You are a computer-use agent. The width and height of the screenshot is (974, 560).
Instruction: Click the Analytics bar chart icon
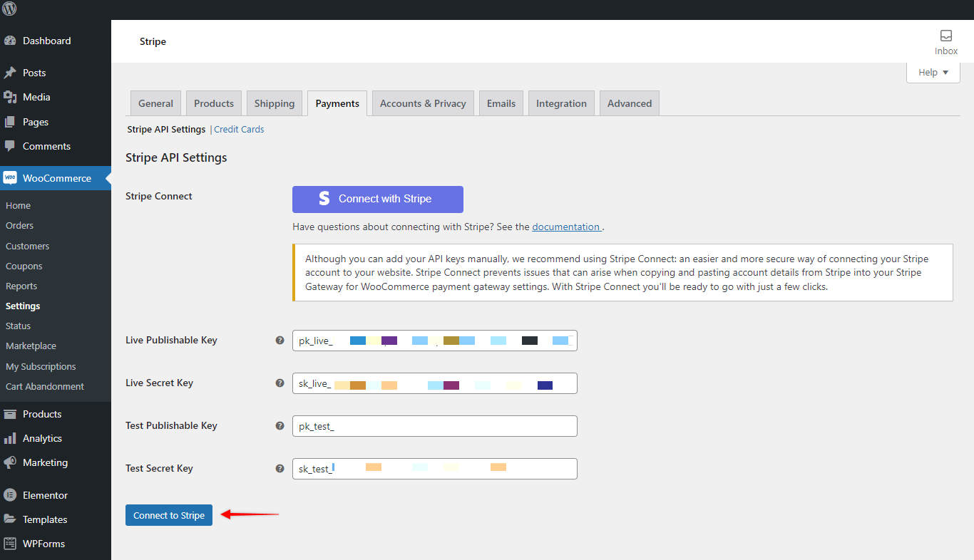(10, 438)
